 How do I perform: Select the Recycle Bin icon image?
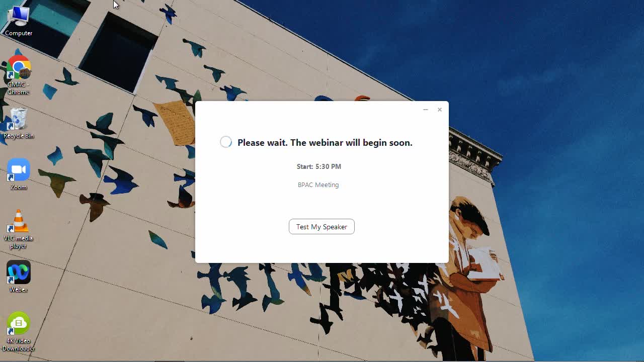click(x=19, y=119)
